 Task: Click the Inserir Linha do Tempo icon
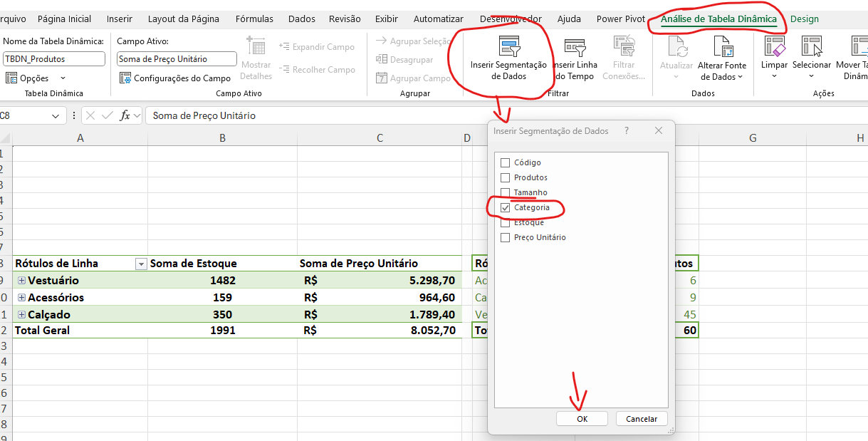[575, 46]
